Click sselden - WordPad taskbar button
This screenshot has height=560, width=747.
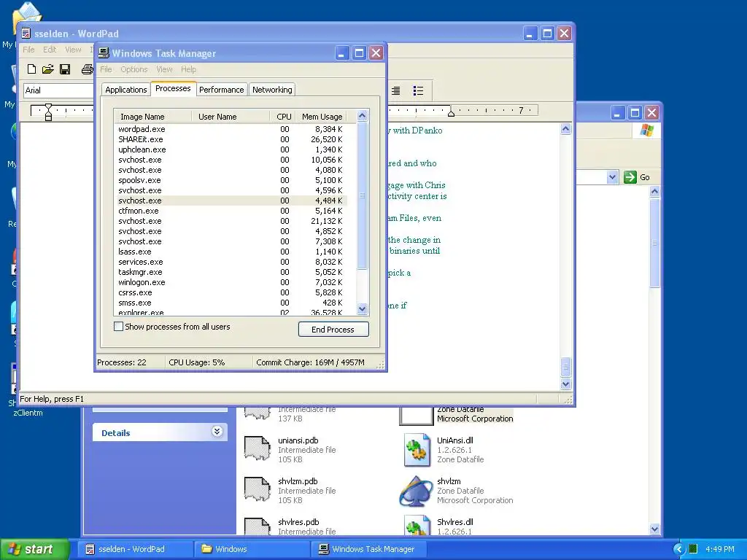pyautogui.click(x=135, y=549)
